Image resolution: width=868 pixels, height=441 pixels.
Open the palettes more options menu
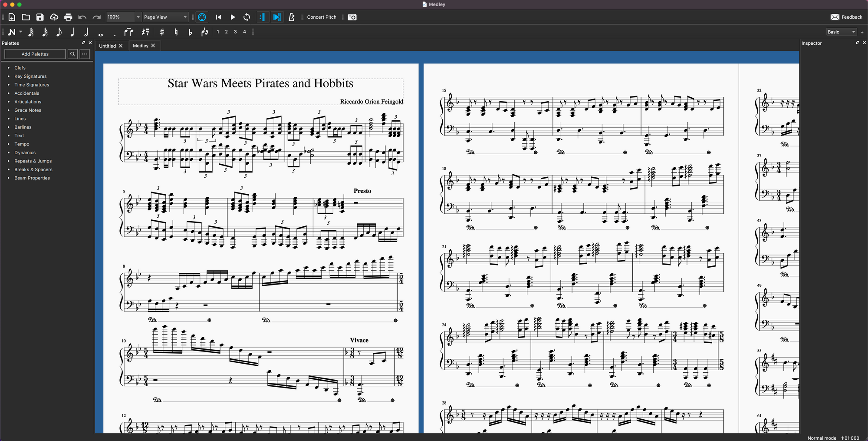pyautogui.click(x=85, y=54)
